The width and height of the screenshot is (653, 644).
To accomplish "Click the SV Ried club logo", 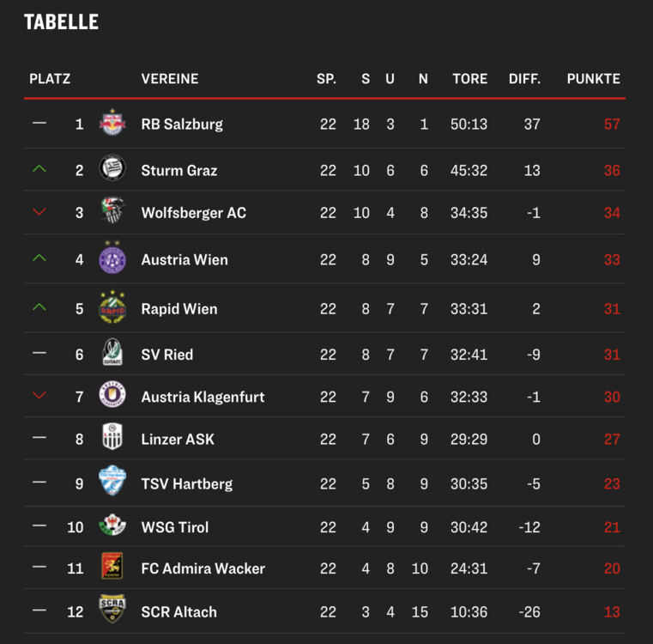I will tap(112, 352).
